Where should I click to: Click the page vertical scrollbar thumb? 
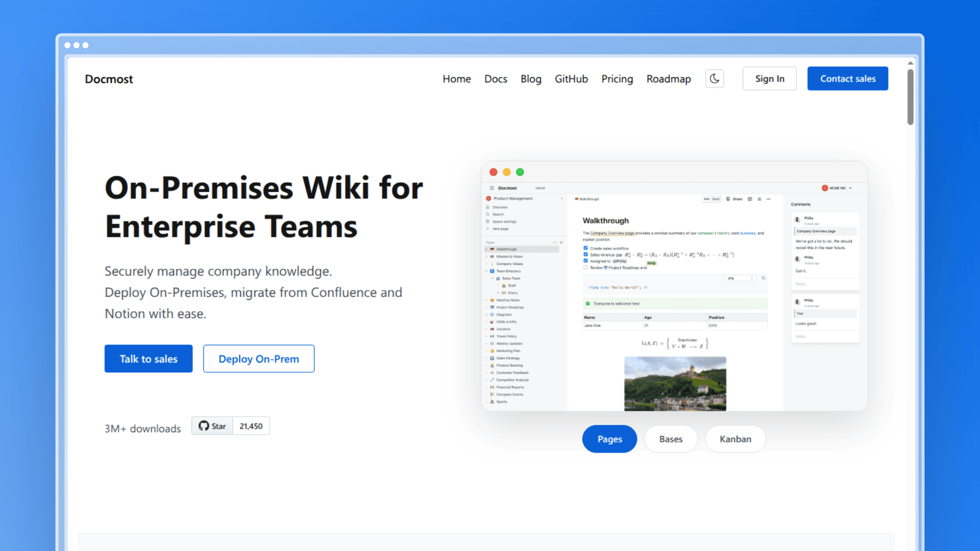point(910,97)
